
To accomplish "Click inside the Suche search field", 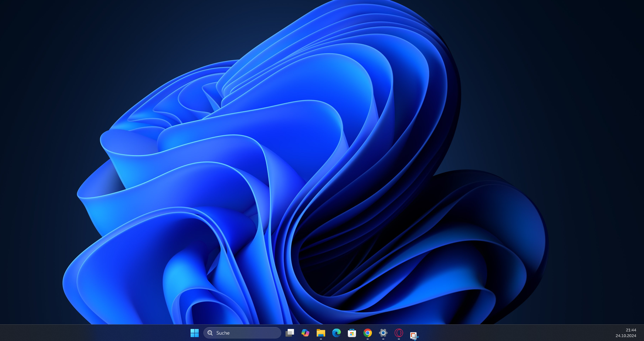I will click(248, 333).
